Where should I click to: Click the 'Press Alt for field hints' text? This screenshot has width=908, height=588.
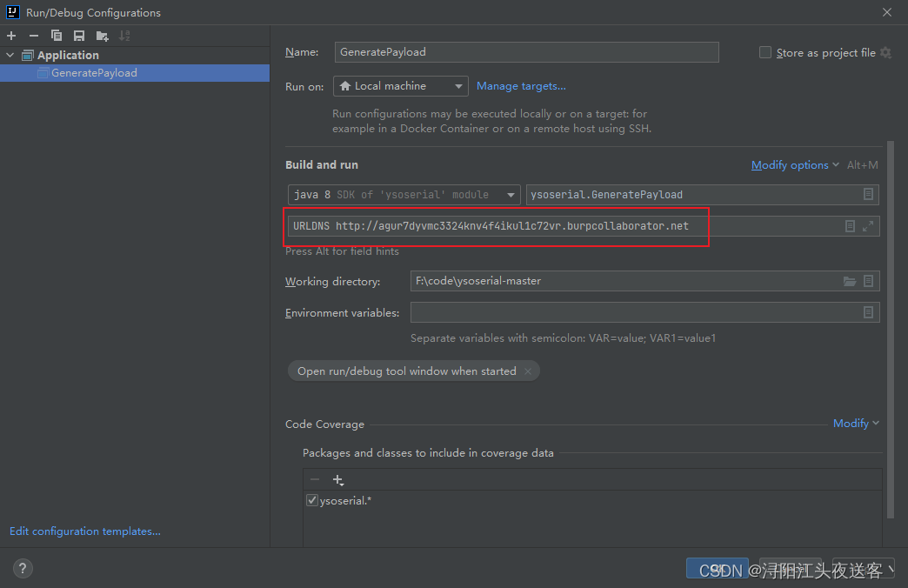(x=342, y=251)
